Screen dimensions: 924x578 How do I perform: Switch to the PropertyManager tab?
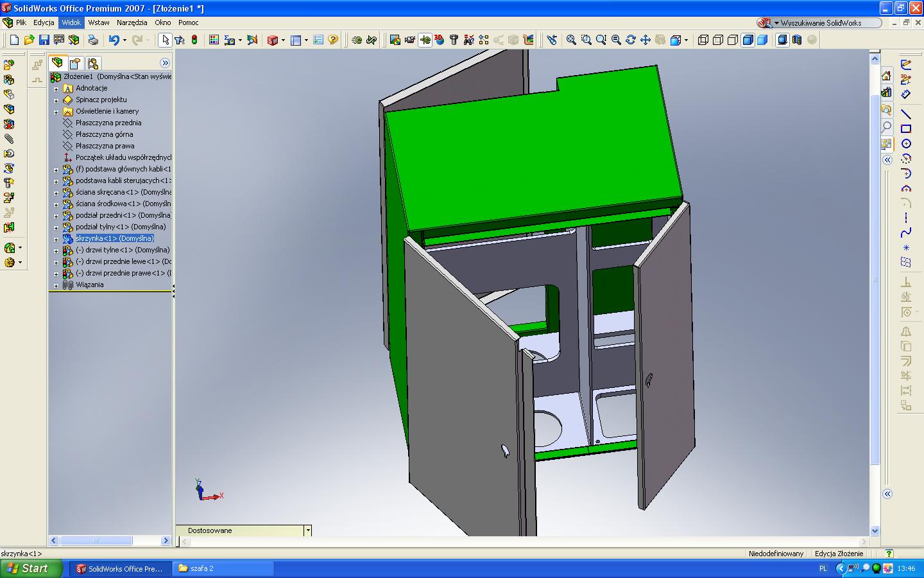coord(75,63)
